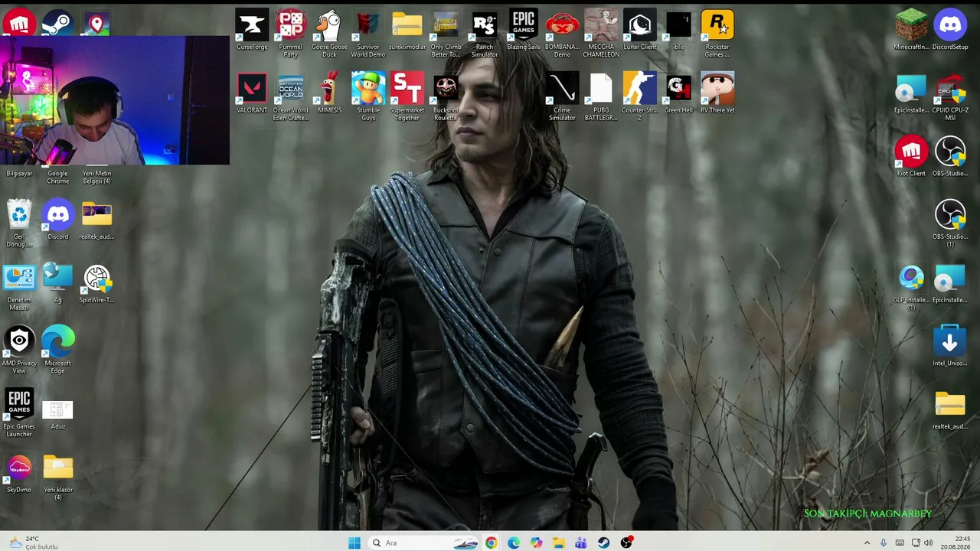Click the volume speaker tray icon
The height and width of the screenshot is (551, 980).
pos(929,543)
